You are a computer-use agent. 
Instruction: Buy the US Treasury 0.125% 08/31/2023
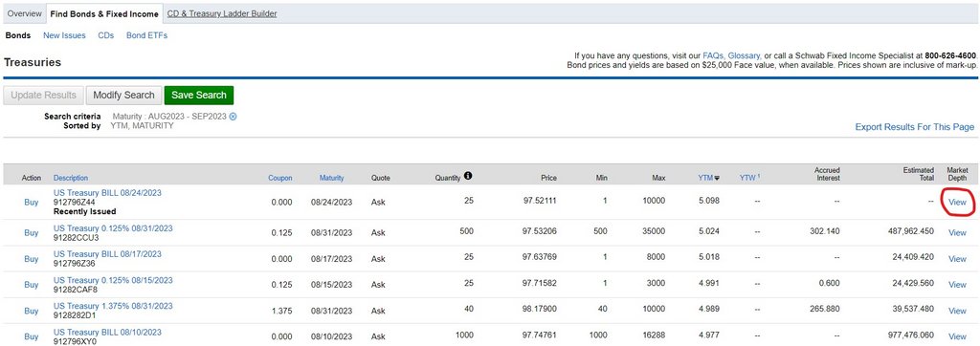[32, 232]
